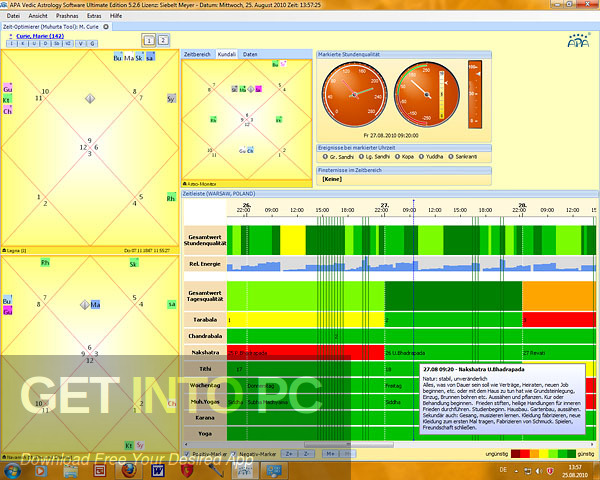The width and height of the screenshot is (600, 480).
Task: Open the Ansicht menu
Action: [x=38, y=16]
